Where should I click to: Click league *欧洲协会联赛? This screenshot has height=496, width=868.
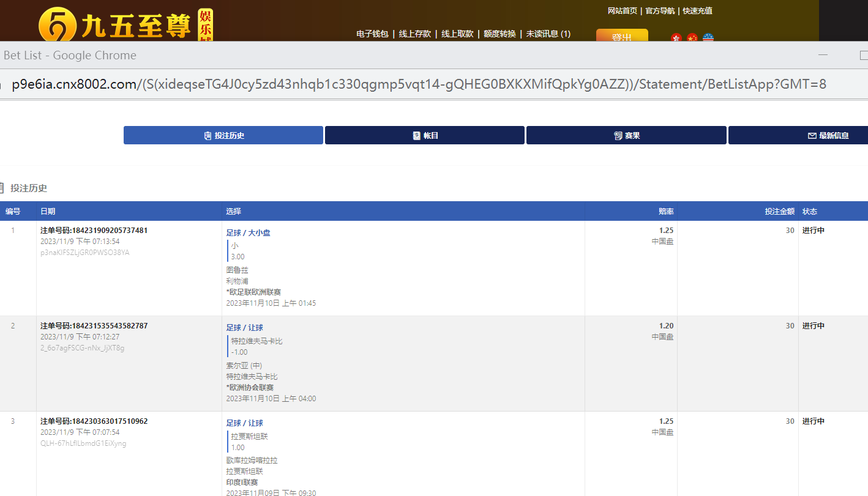click(250, 388)
